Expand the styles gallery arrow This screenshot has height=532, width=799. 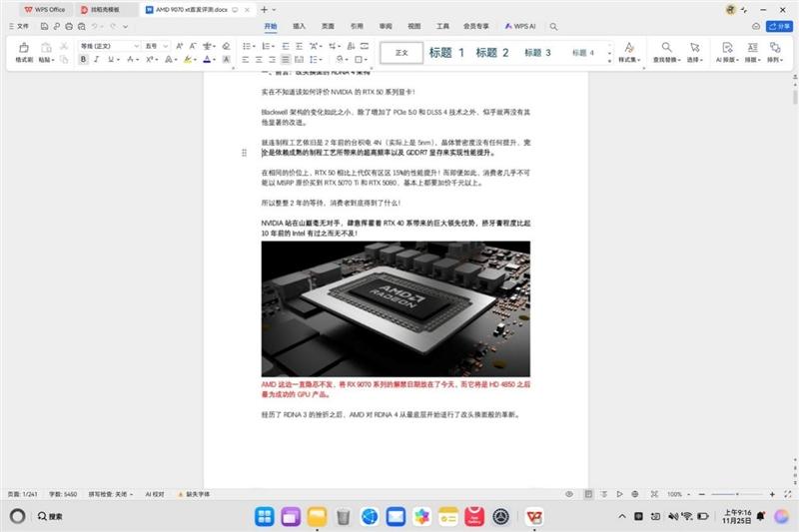click(x=609, y=61)
